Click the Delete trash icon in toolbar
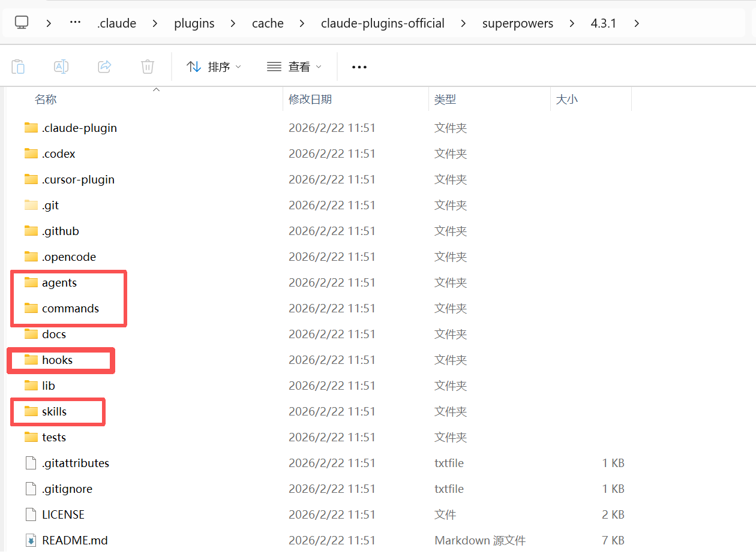756x554 pixels. [x=148, y=67]
